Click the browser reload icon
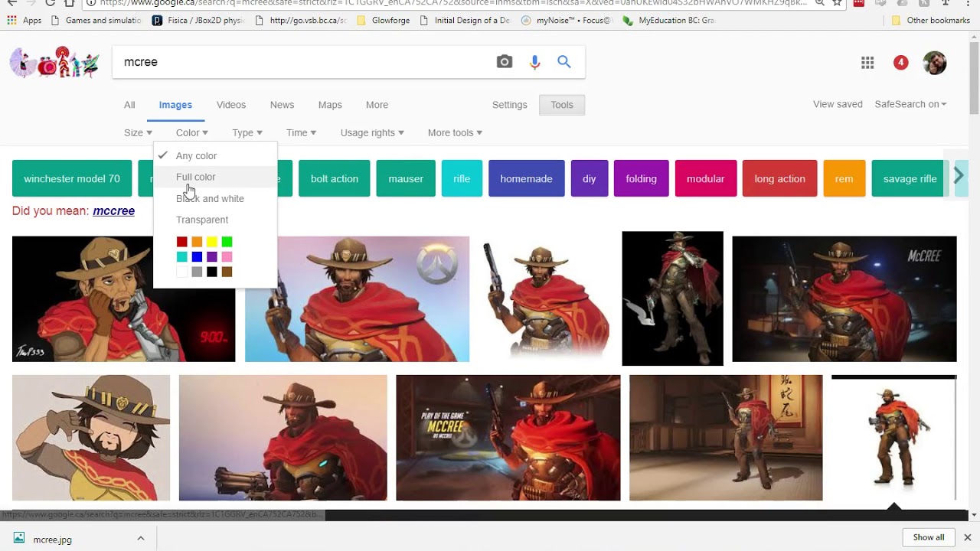 coord(50,3)
